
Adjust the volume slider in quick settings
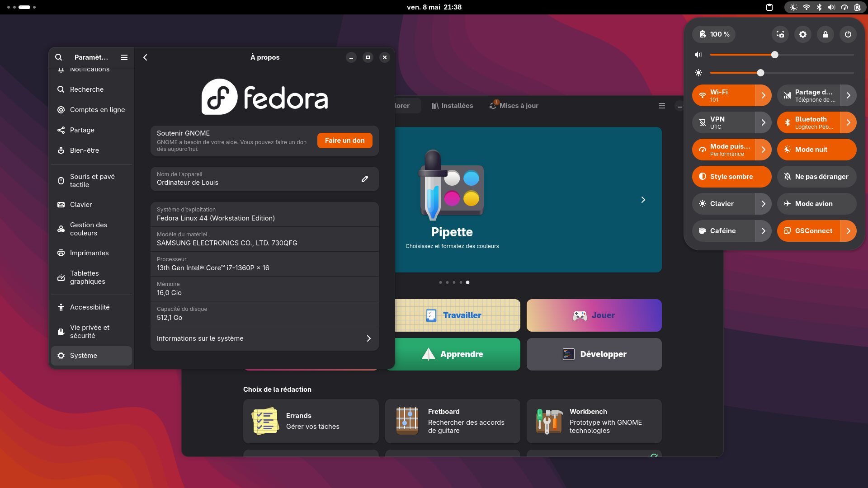[x=782, y=55]
